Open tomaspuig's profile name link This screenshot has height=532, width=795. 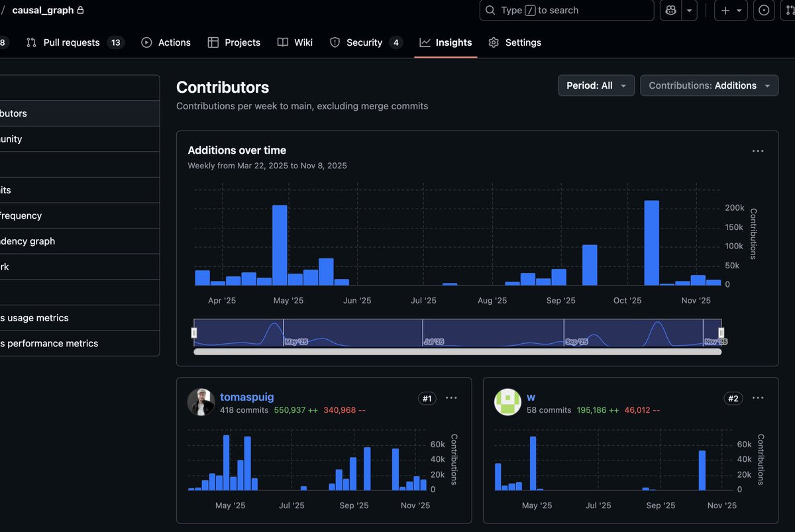[x=246, y=397]
